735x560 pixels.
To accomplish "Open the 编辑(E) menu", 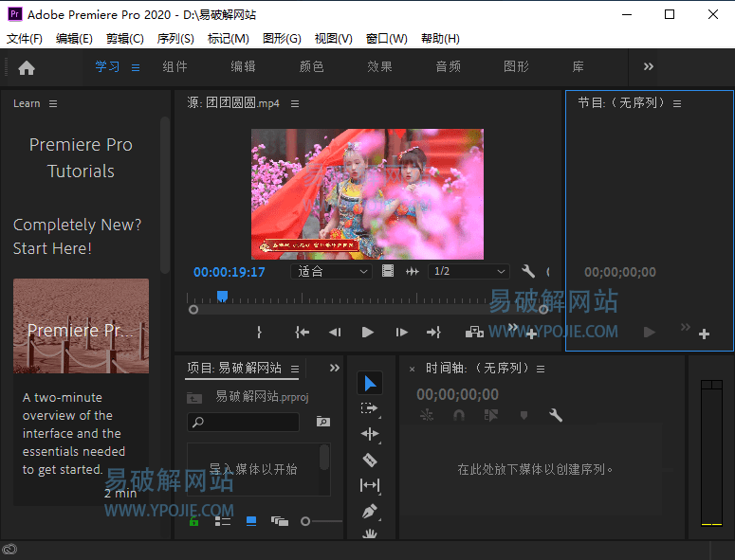I will (x=74, y=39).
